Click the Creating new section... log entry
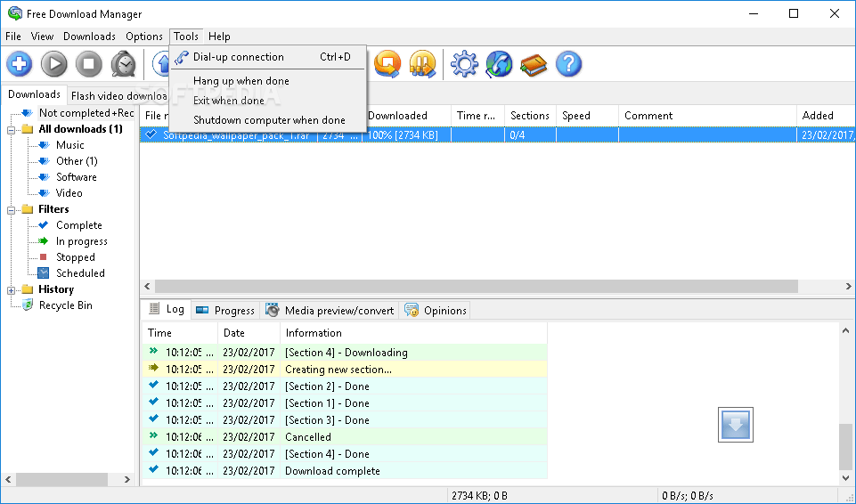856x504 pixels. 345,370
